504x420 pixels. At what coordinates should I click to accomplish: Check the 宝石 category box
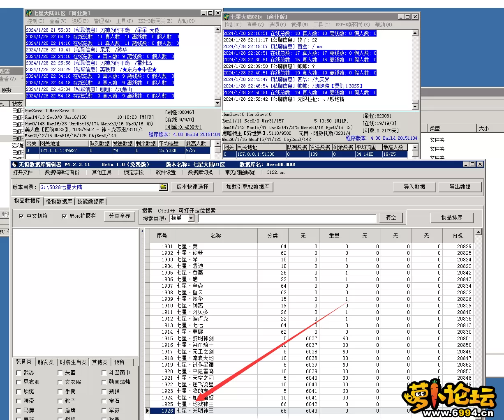tap(104, 401)
